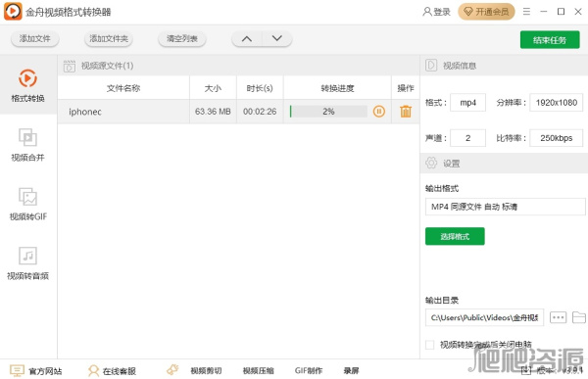Move item down with down arrow button

tap(277, 38)
